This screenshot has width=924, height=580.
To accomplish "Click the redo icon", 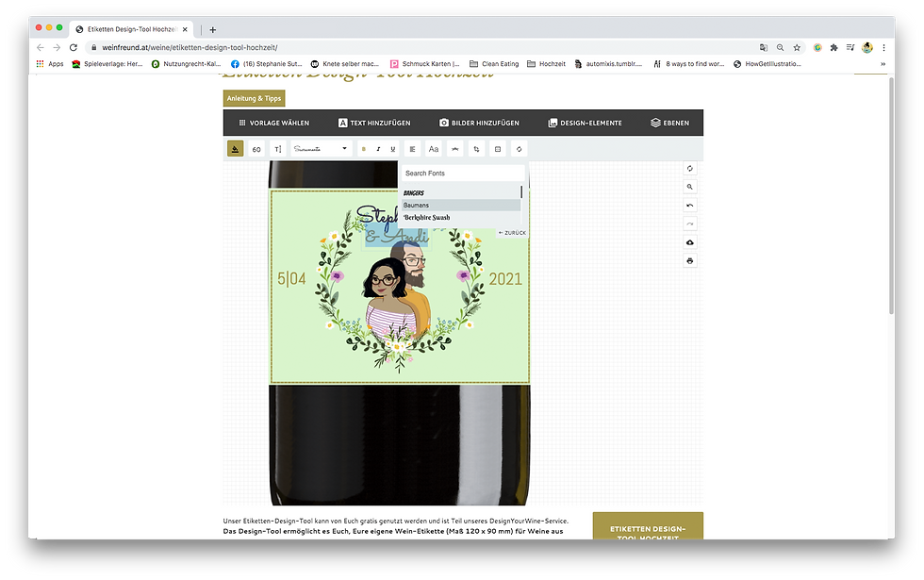I will pyautogui.click(x=689, y=224).
